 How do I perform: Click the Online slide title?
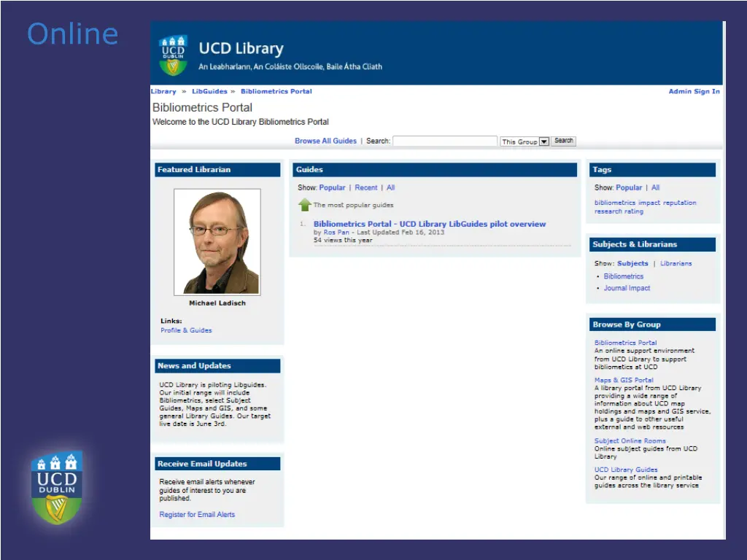[72, 34]
